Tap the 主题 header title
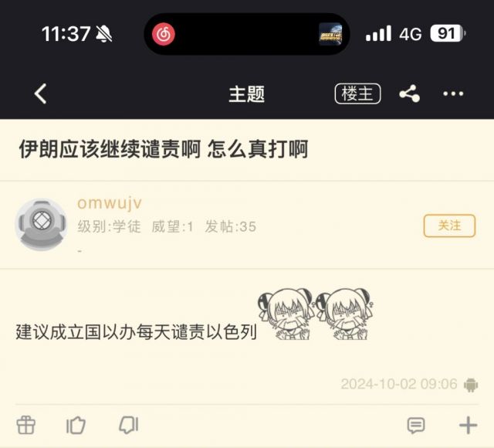The image size is (494, 448). point(247,94)
